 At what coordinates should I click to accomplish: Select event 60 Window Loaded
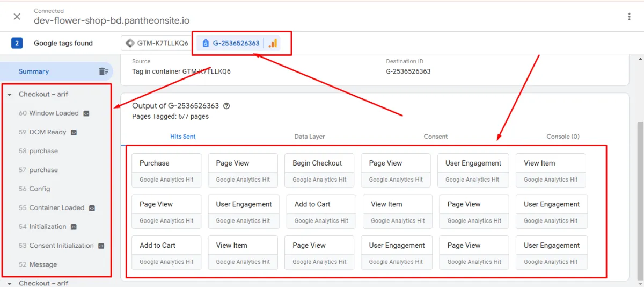pyautogui.click(x=49, y=113)
